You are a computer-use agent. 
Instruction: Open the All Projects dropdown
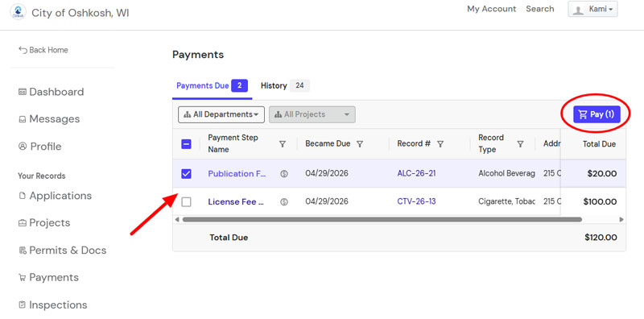tap(312, 114)
